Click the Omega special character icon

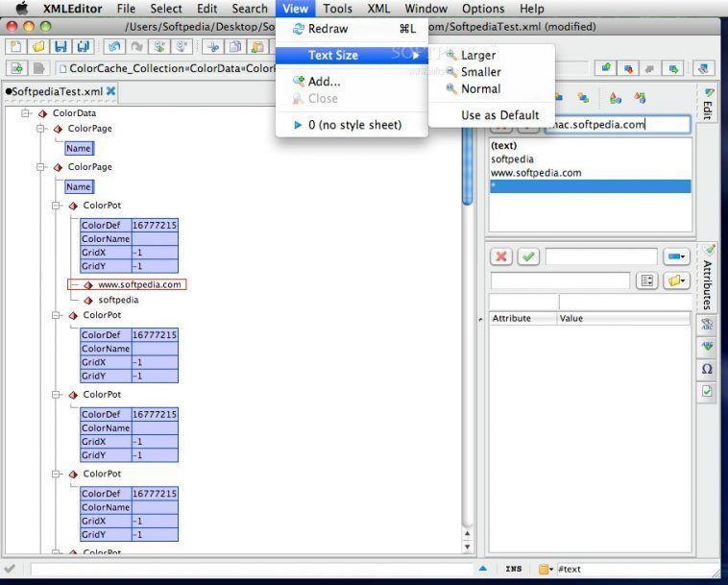[707, 369]
